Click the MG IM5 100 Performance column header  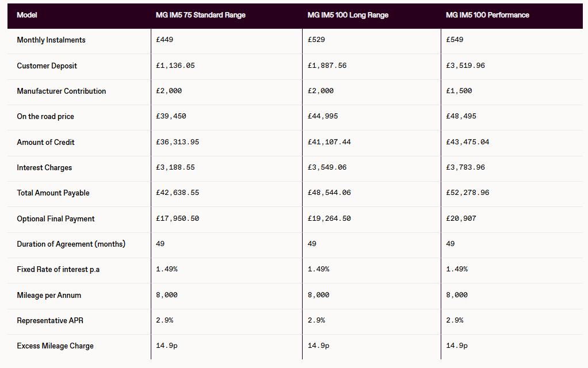pos(487,15)
